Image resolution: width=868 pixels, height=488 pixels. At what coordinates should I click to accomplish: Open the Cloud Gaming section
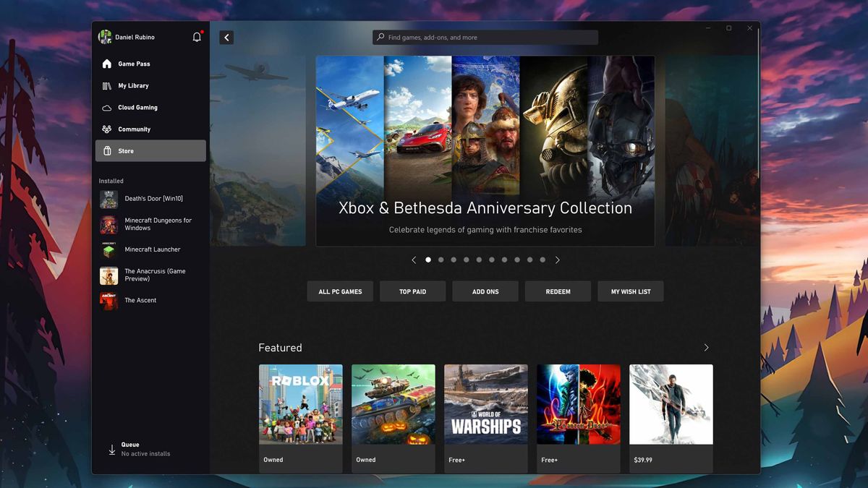136,107
